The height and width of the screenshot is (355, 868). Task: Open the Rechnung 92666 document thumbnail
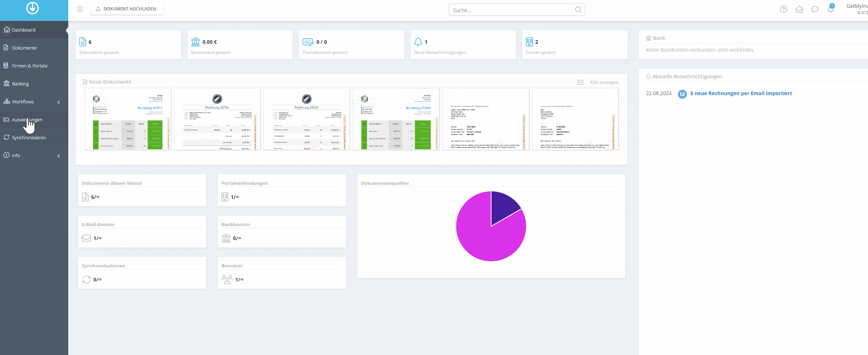(396, 119)
